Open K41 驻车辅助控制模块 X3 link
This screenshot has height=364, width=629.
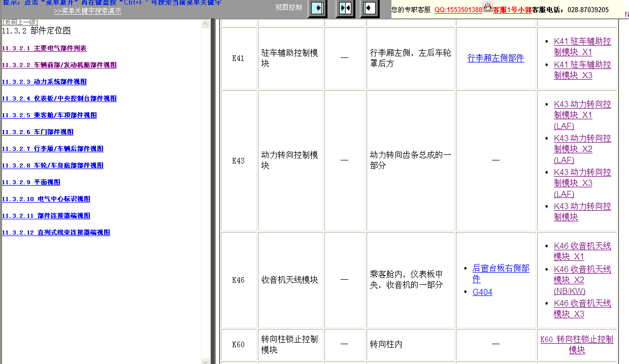pos(582,70)
